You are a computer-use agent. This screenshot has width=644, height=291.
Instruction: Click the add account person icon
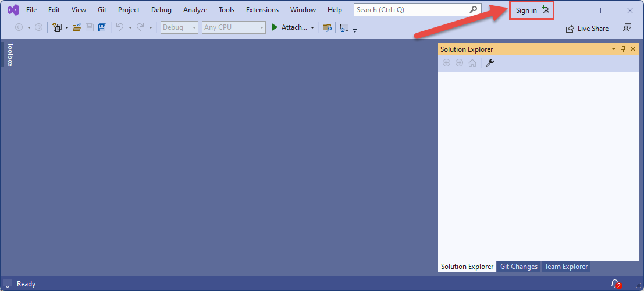click(x=545, y=10)
